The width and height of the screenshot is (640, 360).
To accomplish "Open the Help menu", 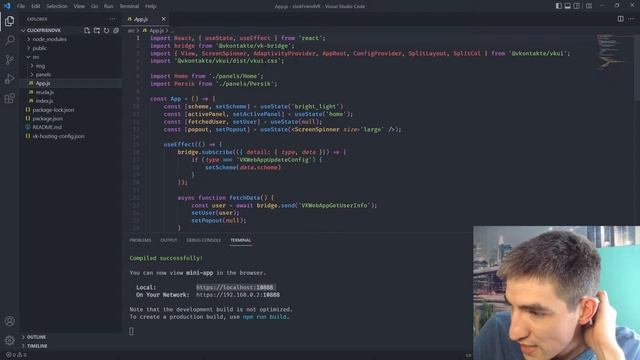I will pyautogui.click(x=151, y=6).
